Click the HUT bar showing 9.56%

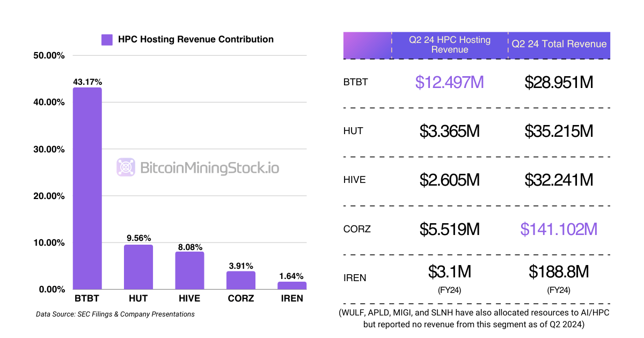pyautogui.click(x=138, y=267)
